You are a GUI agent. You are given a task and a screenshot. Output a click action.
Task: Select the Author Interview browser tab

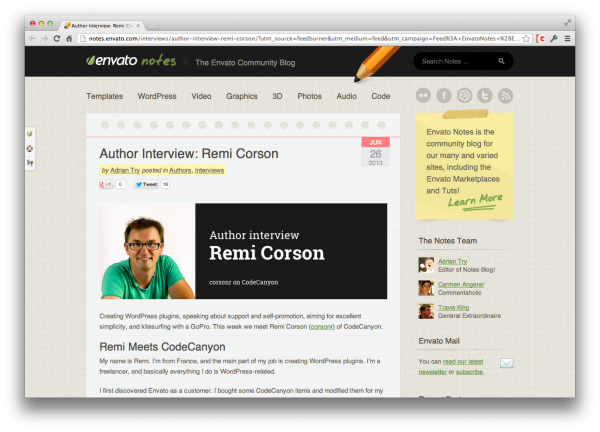(99, 26)
